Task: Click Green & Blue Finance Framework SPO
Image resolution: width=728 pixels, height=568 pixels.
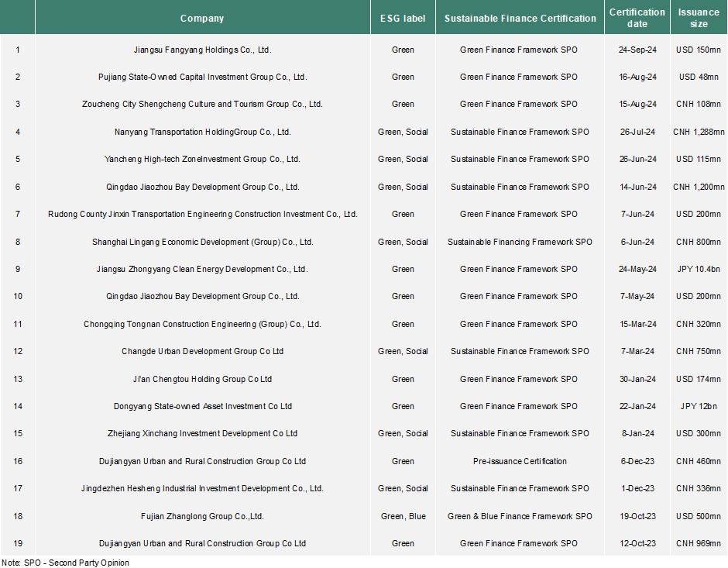Action: click(520, 516)
